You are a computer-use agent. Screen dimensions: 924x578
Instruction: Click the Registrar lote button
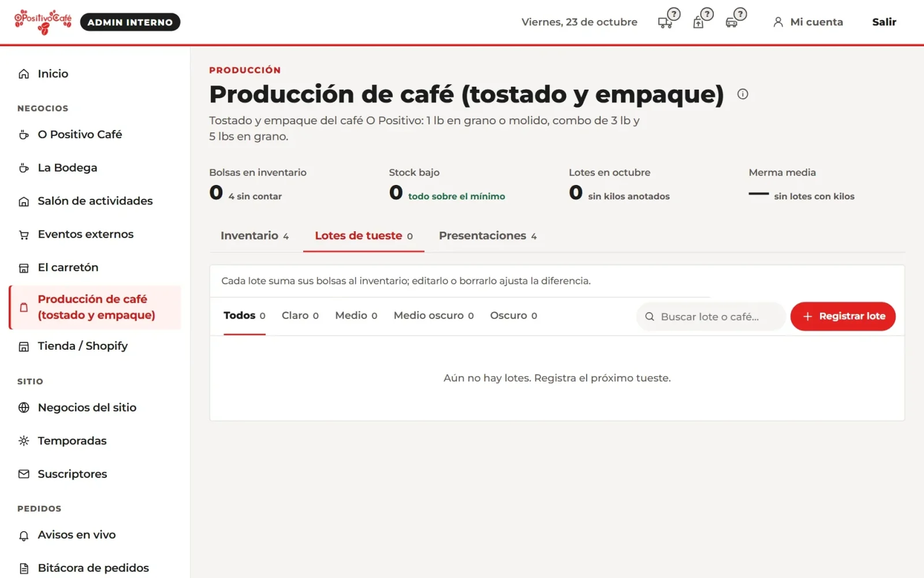coord(843,317)
